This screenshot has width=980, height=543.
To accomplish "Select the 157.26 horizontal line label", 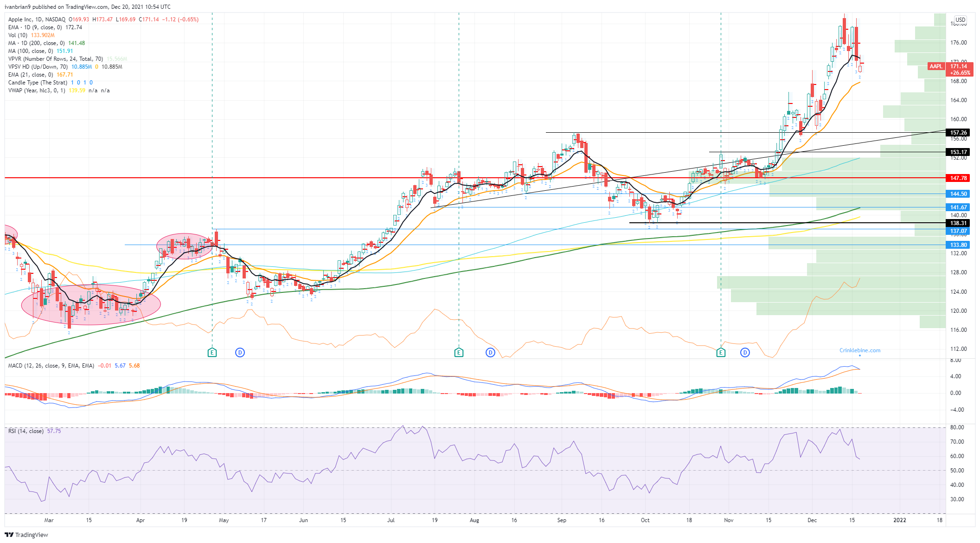I will click(958, 133).
